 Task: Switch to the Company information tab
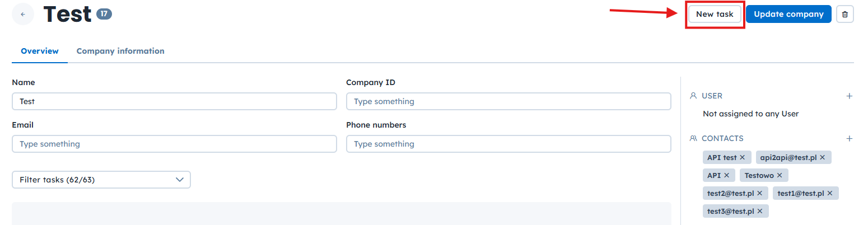point(120,51)
